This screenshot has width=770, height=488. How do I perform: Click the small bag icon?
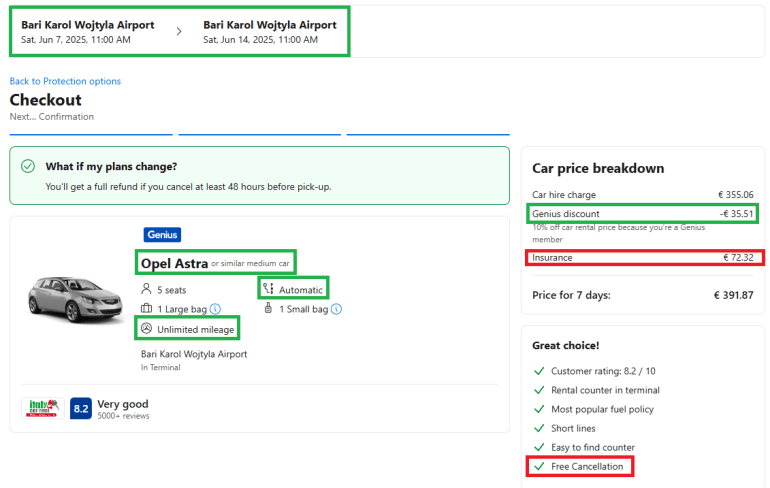coord(268,309)
